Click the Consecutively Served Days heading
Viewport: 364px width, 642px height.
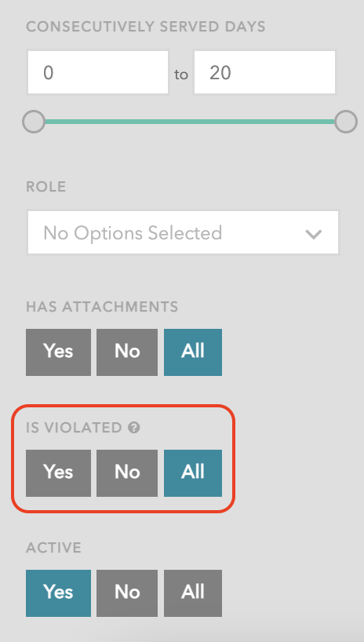click(x=146, y=27)
